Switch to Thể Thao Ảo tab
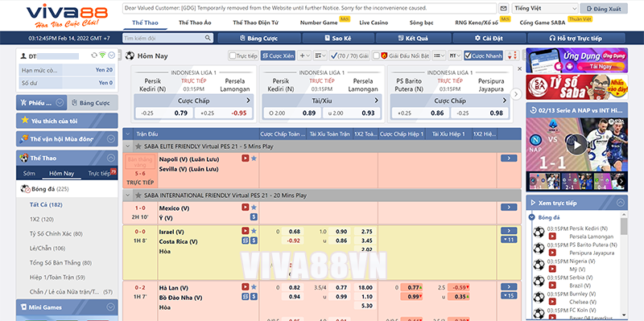This screenshot has height=321, width=644. pyautogui.click(x=195, y=23)
